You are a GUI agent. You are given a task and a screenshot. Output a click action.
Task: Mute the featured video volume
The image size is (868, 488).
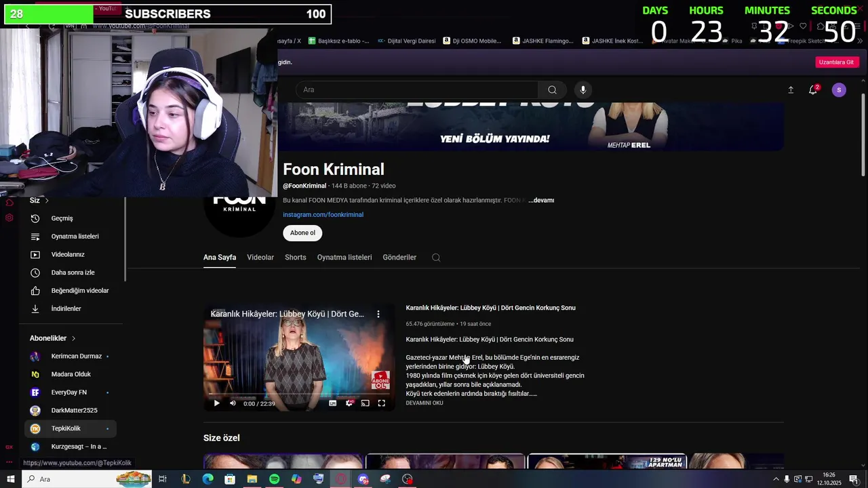[x=233, y=403]
